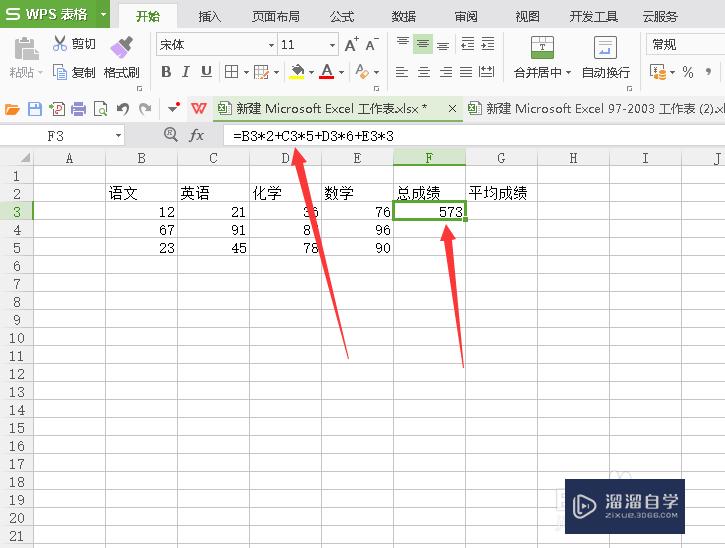Close the 工作表.xlsx document tab
The width and height of the screenshot is (725, 548).
[x=452, y=109]
